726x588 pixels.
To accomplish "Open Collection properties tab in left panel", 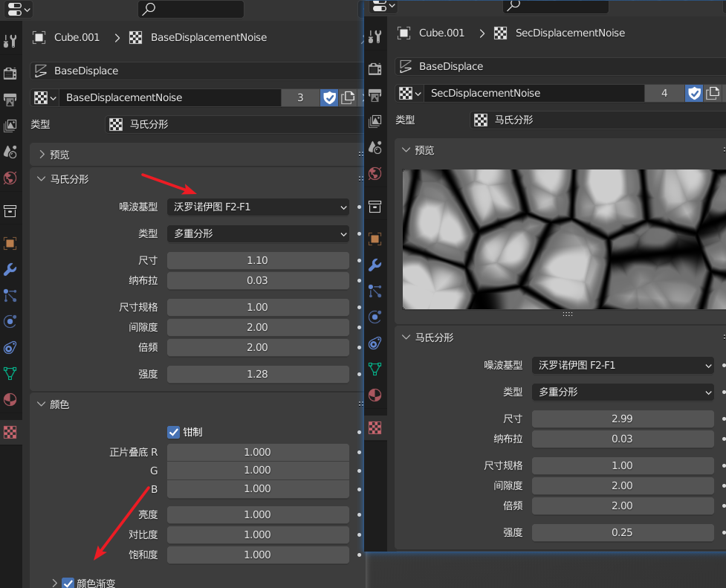I will [10, 211].
